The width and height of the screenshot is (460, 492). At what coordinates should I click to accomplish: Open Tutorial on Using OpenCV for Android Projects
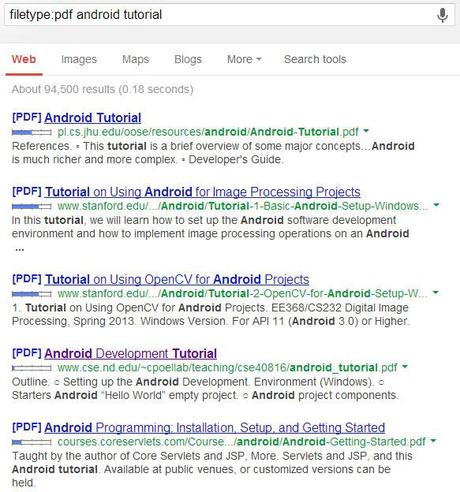pos(177,279)
